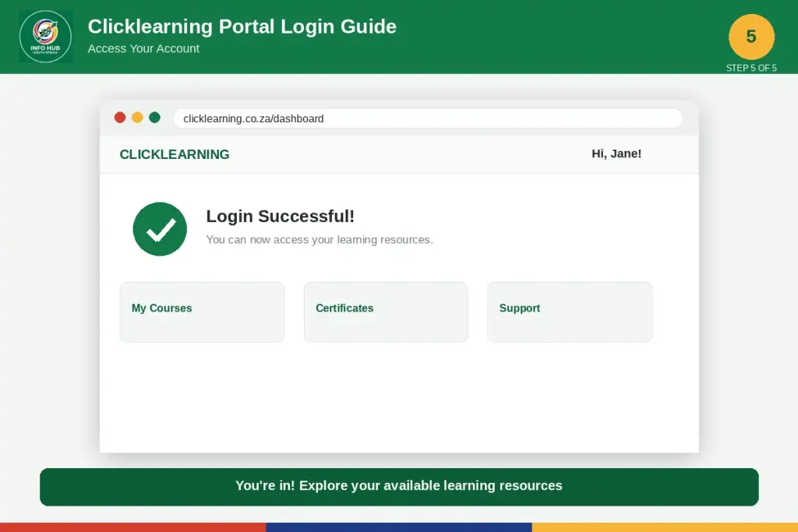Click the red browser window dot
This screenshot has width=798, height=532.
point(120,118)
